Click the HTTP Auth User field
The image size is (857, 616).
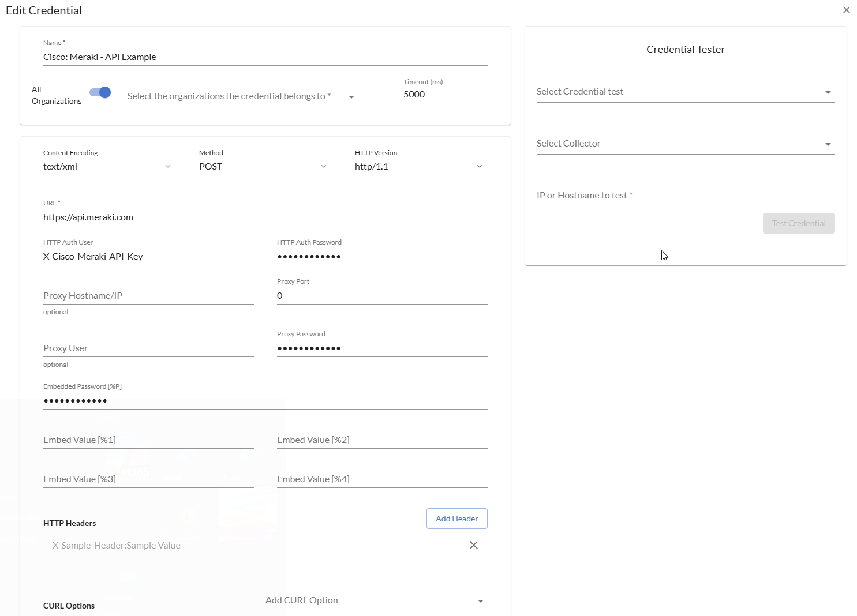click(x=148, y=257)
